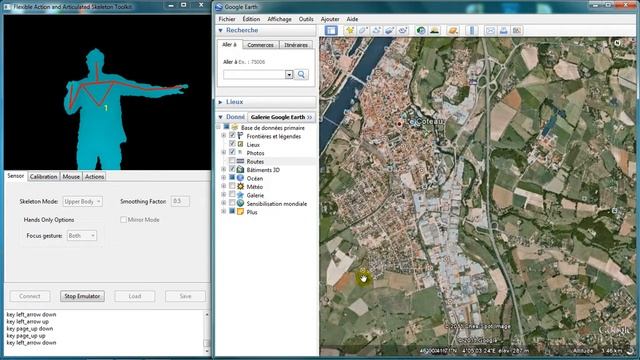Image resolution: width=640 pixels, height=360 pixels.
Task: Click the Frontières et légendes layer icon
Action: (240, 136)
